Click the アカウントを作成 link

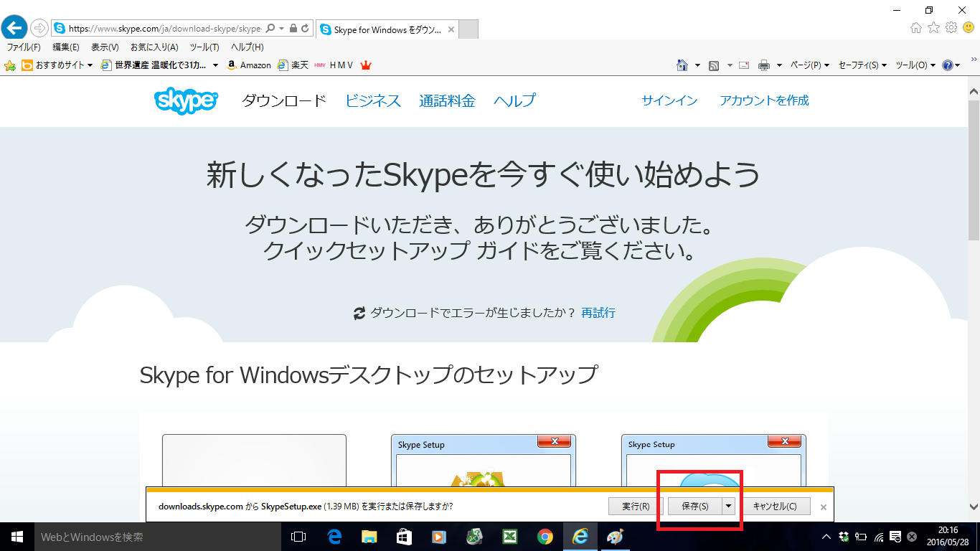tap(764, 101)
